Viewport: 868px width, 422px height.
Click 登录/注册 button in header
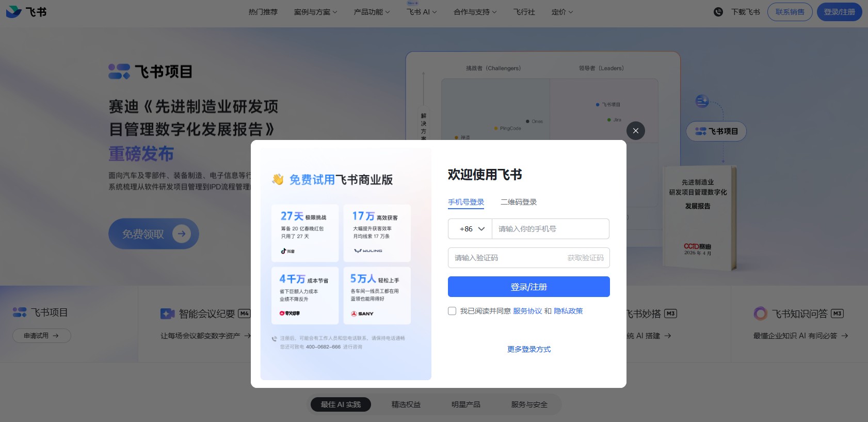tap(840, 12)
